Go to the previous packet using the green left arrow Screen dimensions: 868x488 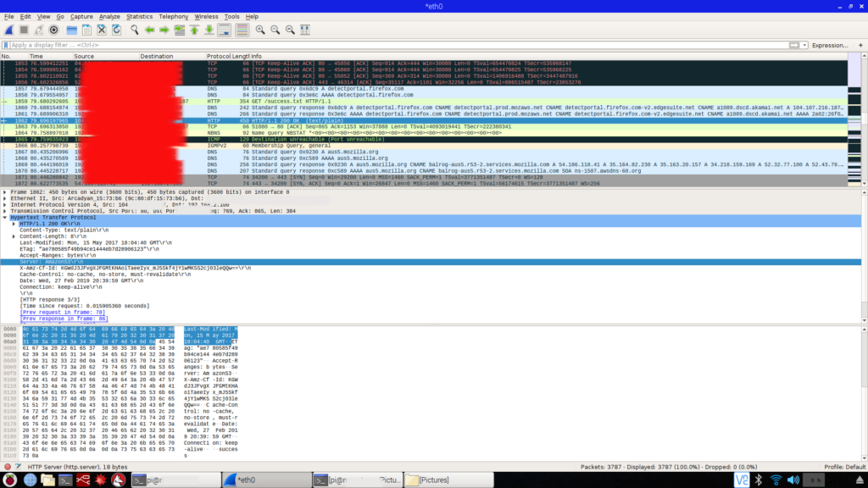150,30
